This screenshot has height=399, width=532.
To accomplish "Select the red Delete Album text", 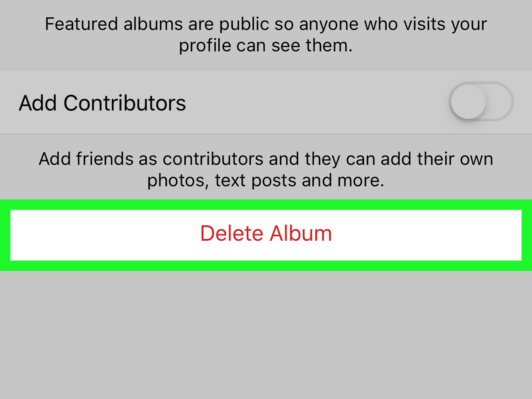I will click(266, 233).
